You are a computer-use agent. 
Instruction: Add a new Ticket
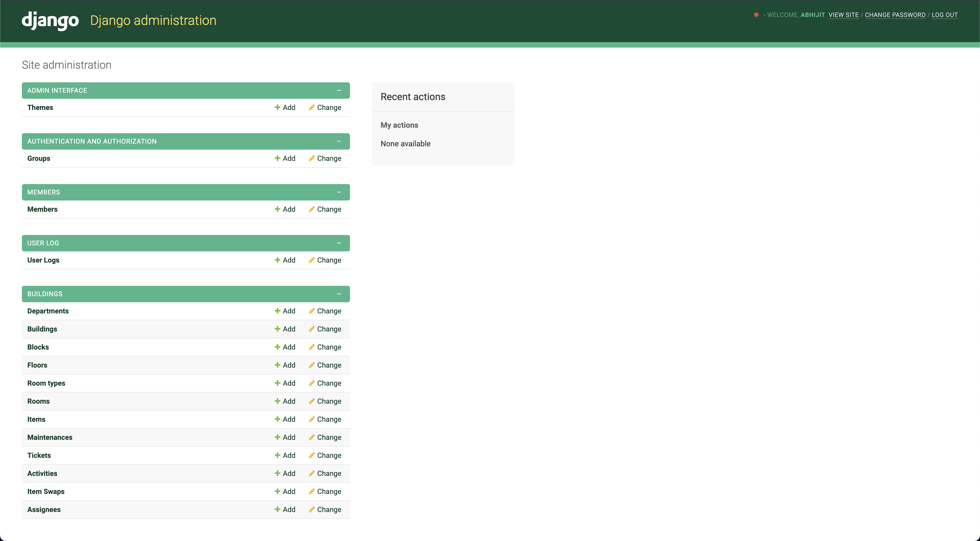click(x=285, y=455)
